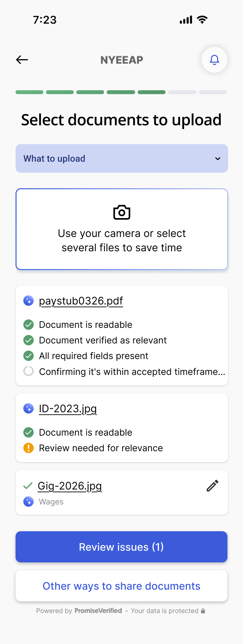243x644 pixels.
Task: Tap the camera icon to capture documents
Action: [x=122, y=213]
